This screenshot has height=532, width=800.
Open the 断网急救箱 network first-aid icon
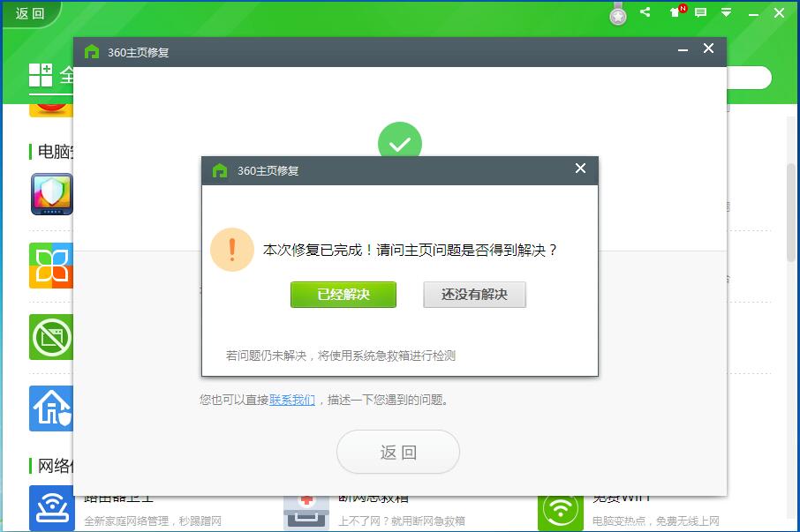[306, 509]
